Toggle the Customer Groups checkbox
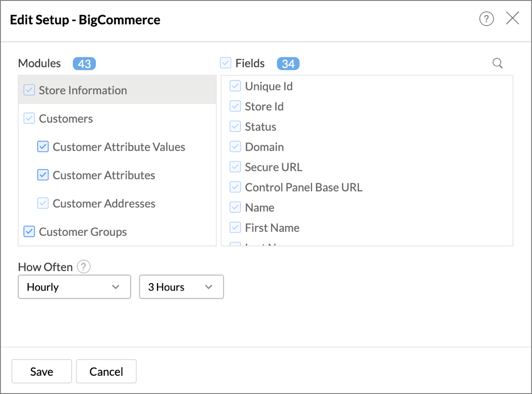Viewport: 532px width, 394px height. click(x=29, y=232)
